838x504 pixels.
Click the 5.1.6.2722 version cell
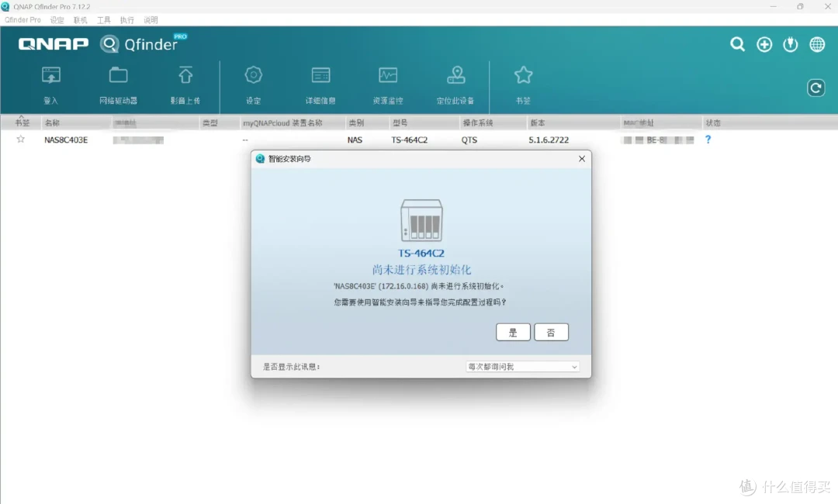549,140
